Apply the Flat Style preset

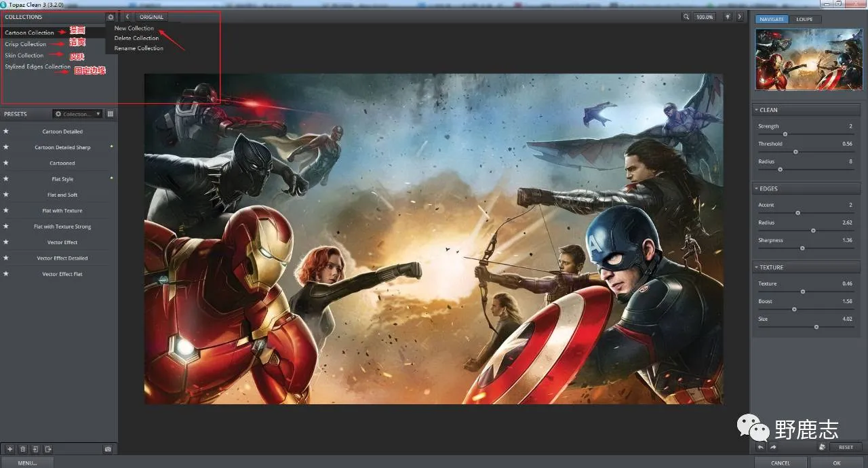pos(62,179)
